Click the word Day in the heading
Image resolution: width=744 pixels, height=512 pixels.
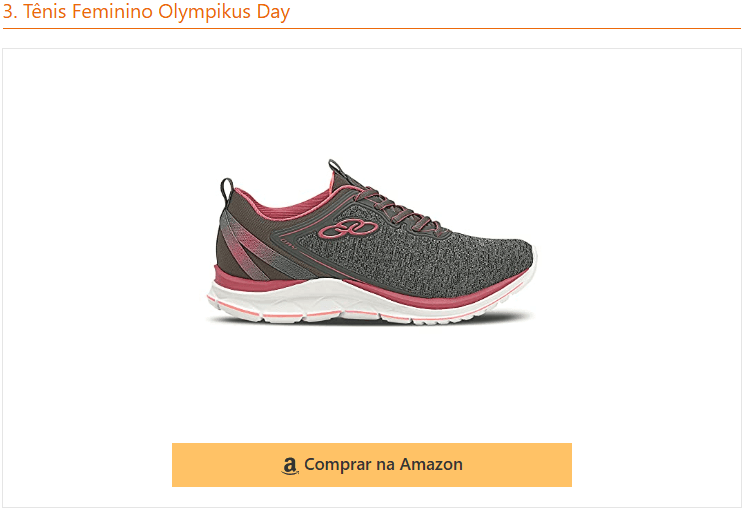click(x=273, y=12)
